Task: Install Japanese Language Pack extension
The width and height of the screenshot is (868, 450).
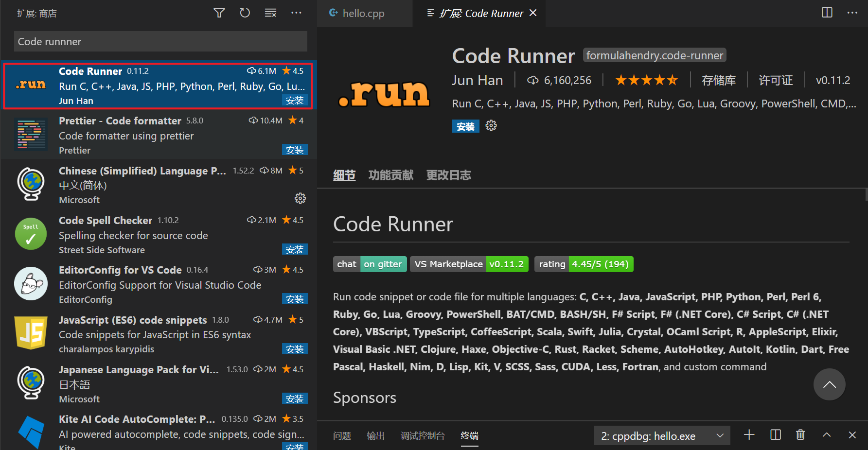Action: [295, 398]
